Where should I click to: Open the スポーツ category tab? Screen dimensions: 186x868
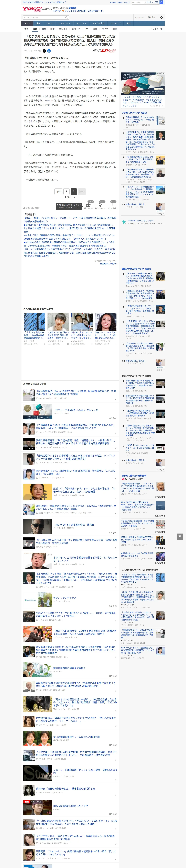[76, 29]
